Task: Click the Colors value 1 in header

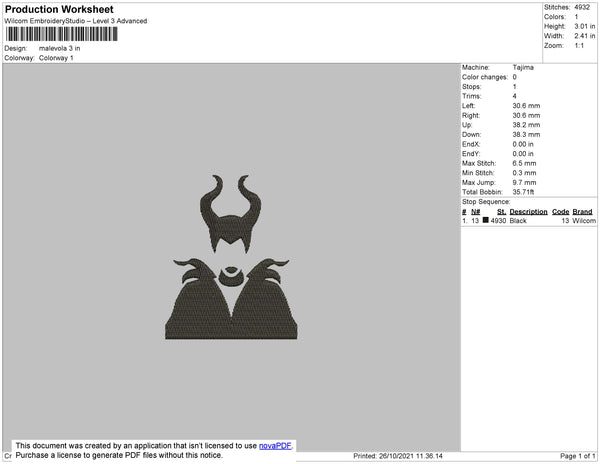Action: (576, 17)
